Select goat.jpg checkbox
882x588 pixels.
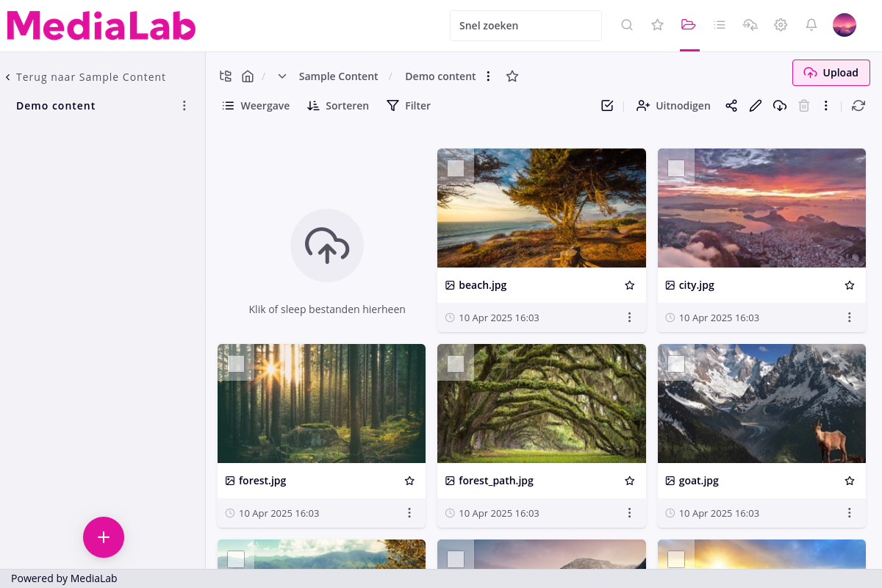click(x=676, y=364)
